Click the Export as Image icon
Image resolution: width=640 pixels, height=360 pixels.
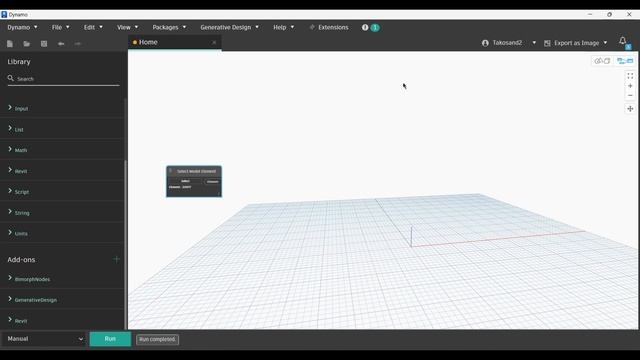pyautogui.click(x=547, y=43)
